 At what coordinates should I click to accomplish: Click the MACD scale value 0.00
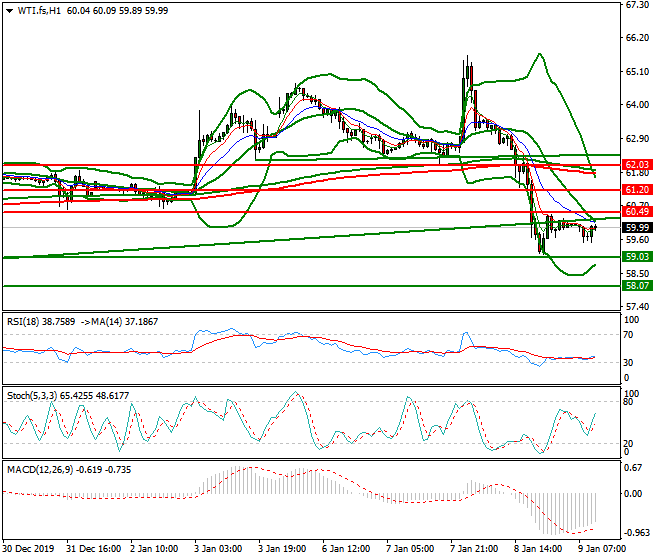coord(633,493)
